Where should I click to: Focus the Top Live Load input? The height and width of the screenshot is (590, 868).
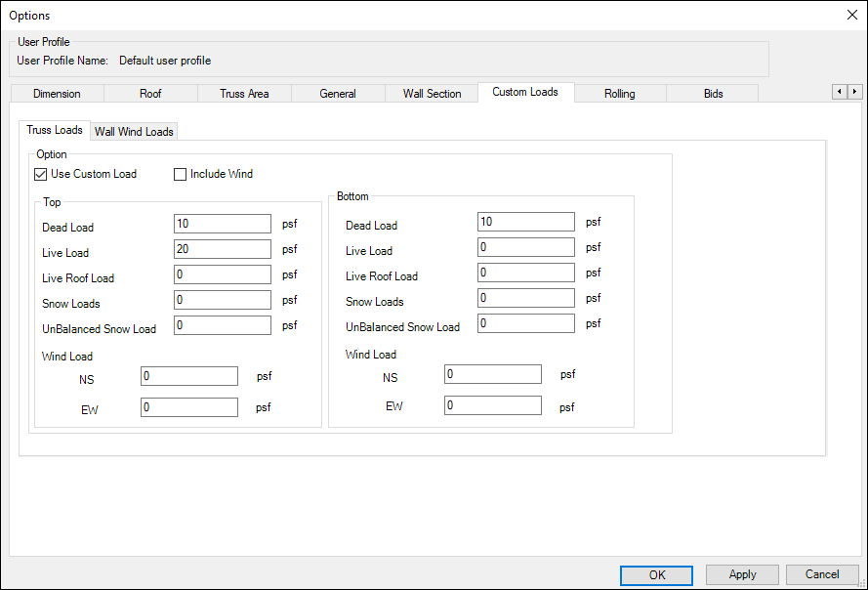223,250
